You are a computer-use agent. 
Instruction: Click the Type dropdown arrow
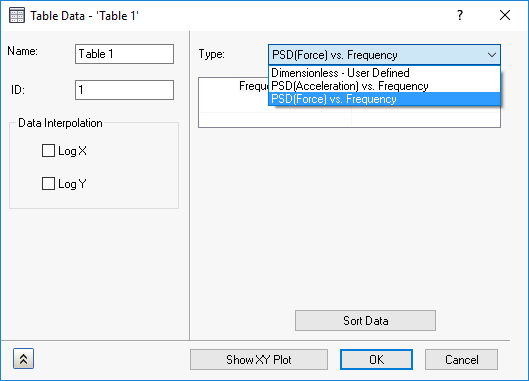coord(492,55)
